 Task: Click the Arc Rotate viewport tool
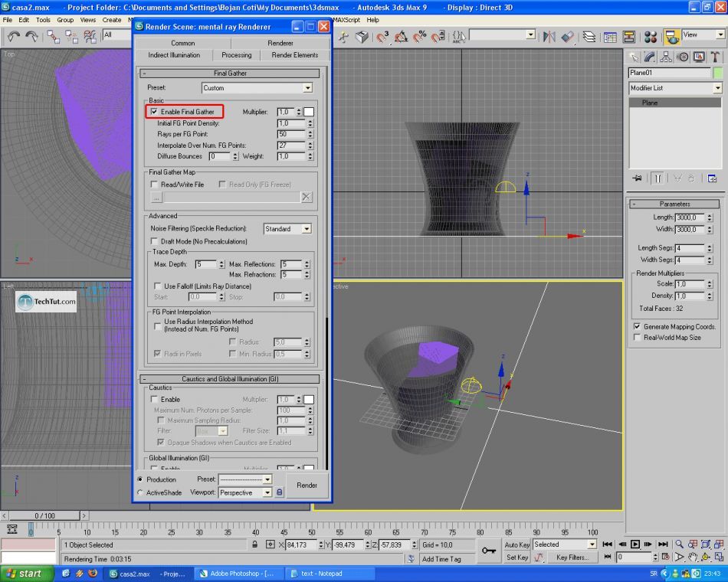[x=706, y=557]
